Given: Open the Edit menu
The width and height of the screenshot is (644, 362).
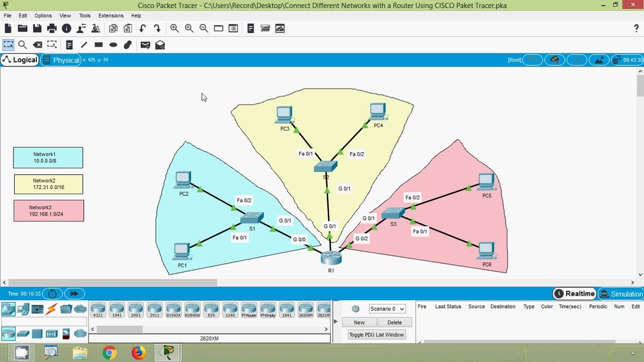Looking at the screenshot, I should (x=23, y=16).
